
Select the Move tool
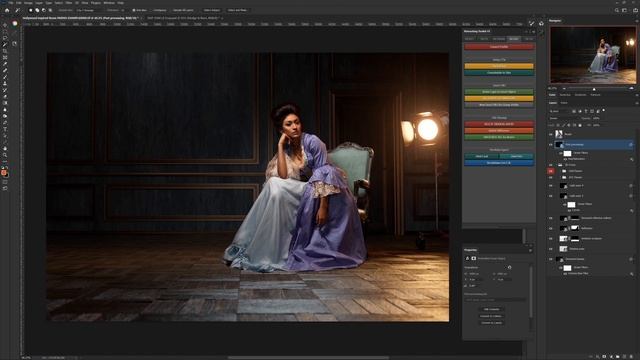click(5, 25)
